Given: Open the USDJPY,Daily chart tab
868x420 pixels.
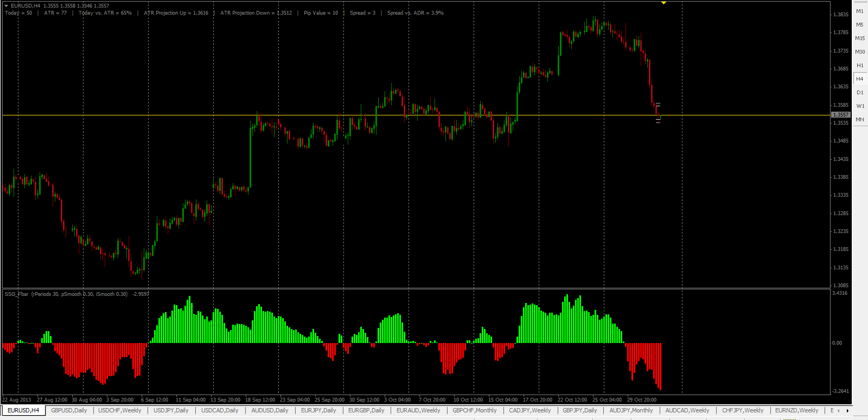Looking at the screenshot, I should (171, 411).
